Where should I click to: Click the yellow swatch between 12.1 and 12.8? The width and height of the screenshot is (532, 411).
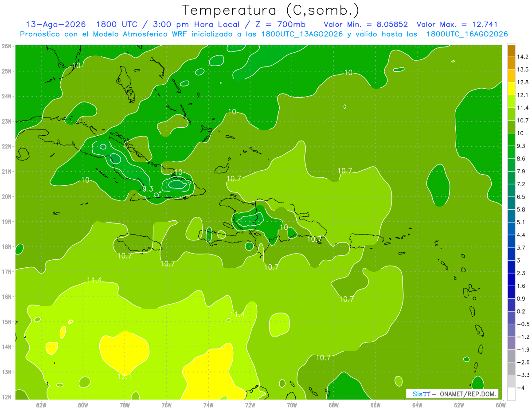coord(511,89)
